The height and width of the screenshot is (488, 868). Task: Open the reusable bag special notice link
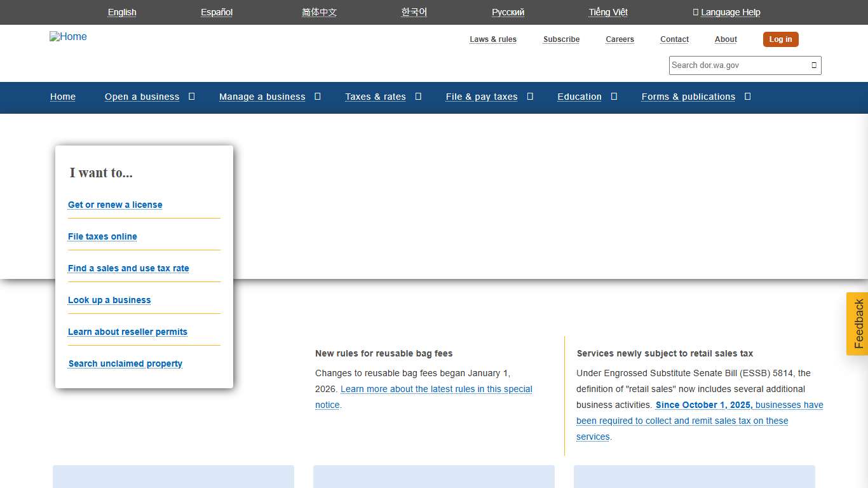(436, 389)
